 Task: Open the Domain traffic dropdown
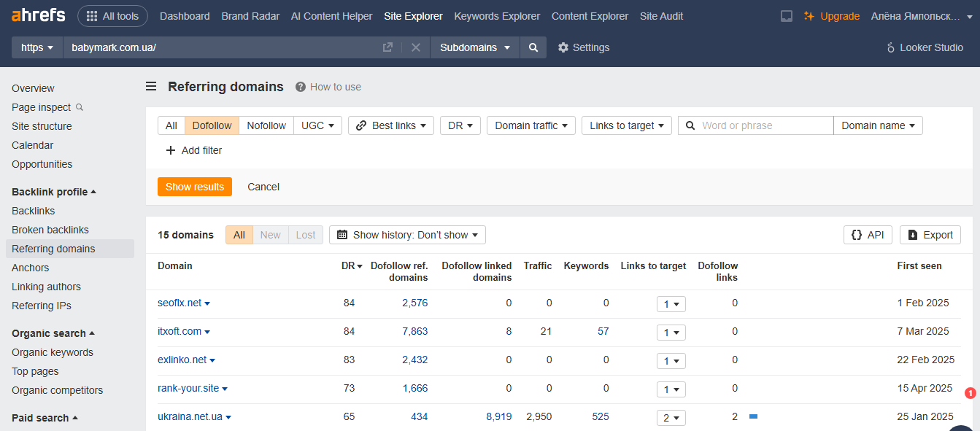(x=531, y=125)
